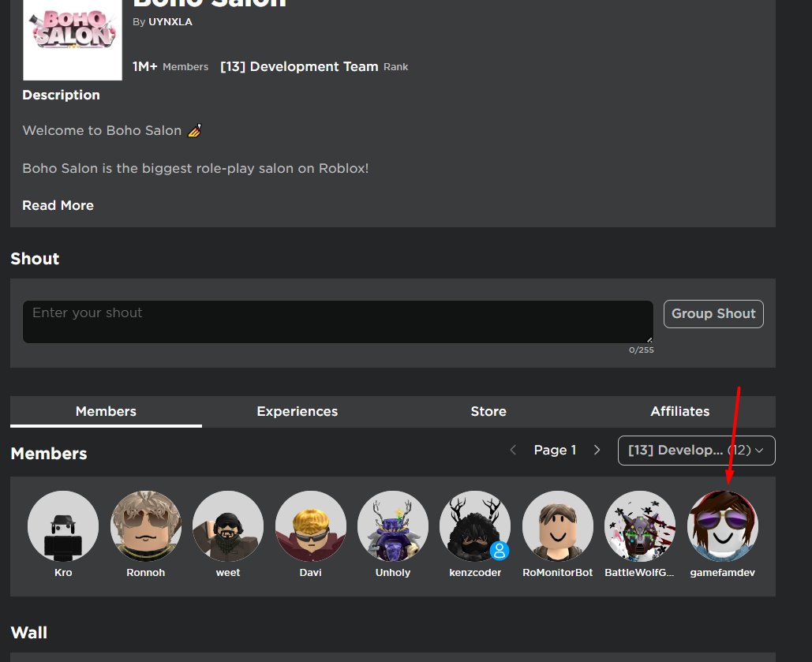Click the RoMonitorBot username label
The width and height of the screenshot is (812, 662).
[x=557, y=572]
